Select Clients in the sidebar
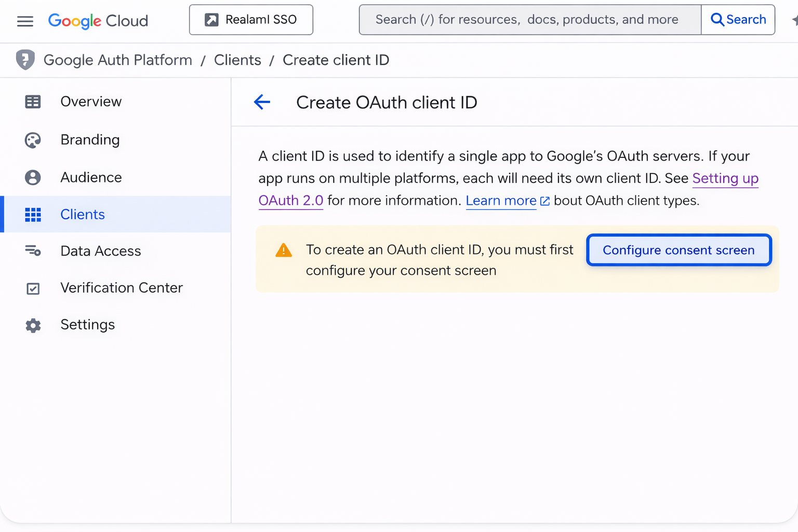The height and width of the screenshot is (532, 798). tap(83, 214)
